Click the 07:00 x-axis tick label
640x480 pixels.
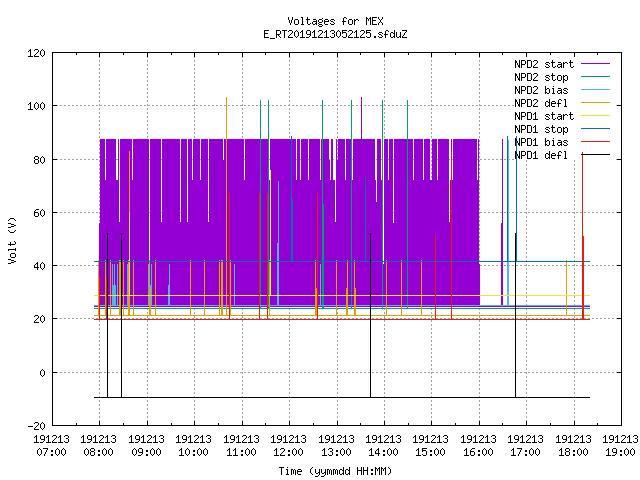pos(51,452)
